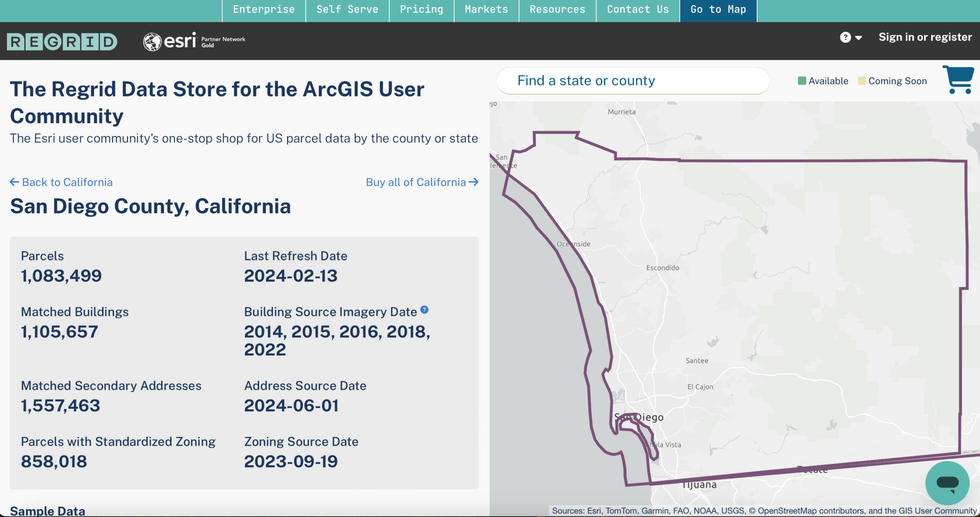
Task: Open the help dropdown next to the question mark
Action: [857, 37]
